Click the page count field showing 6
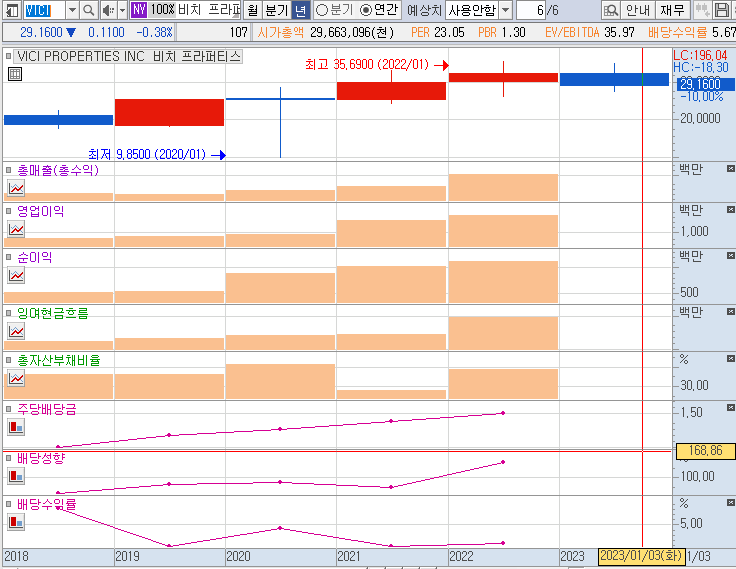The height and width of the screenshot is (569, 736). coord(530,10)
